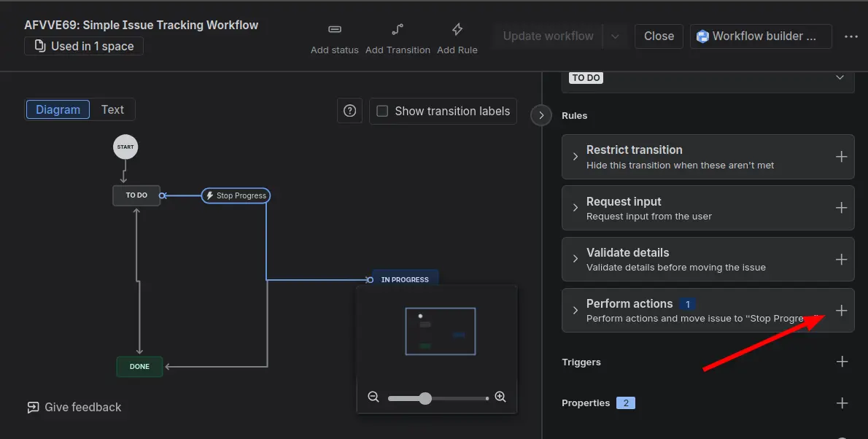The height and width of the screenshot is (439, 868).
Task: Click the zoom out magnifier icon
Action: 373,397
